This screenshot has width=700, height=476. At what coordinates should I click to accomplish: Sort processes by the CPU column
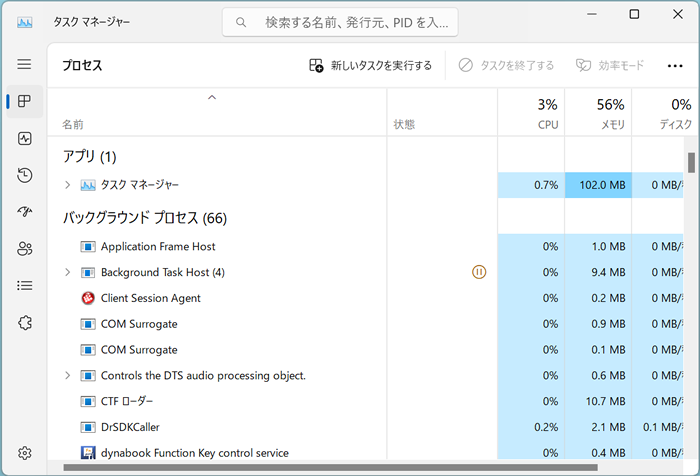(x=531, y=114)
